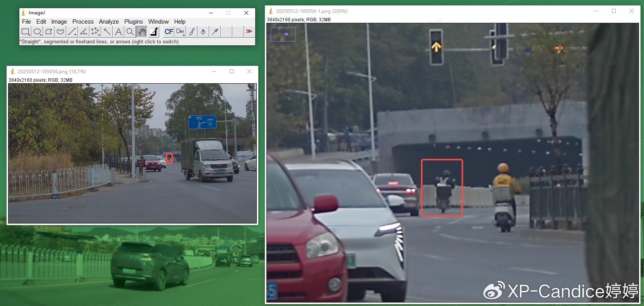Select the Flood Fill tool

tap(204, 32)
